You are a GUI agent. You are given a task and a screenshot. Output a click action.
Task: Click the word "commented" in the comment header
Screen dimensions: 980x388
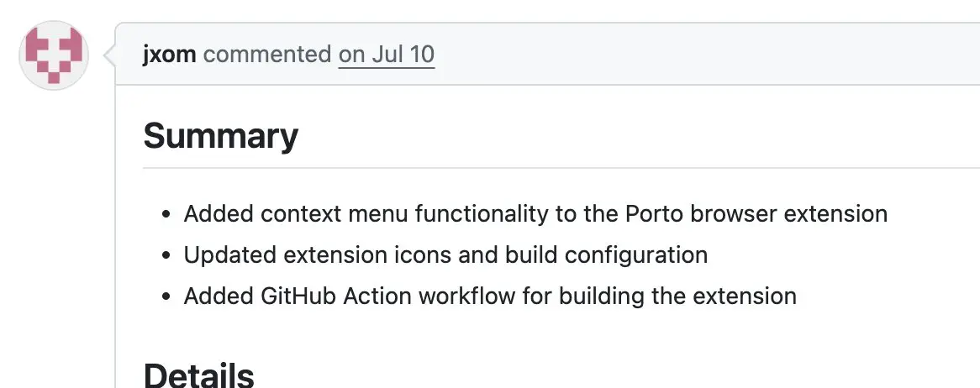click(267, 55)
